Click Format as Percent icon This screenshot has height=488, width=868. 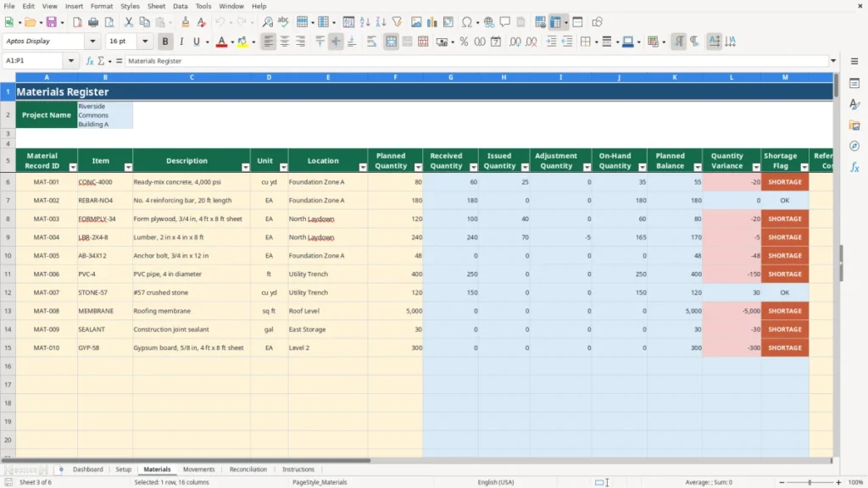pyautogui.click(x=464, y=42)
